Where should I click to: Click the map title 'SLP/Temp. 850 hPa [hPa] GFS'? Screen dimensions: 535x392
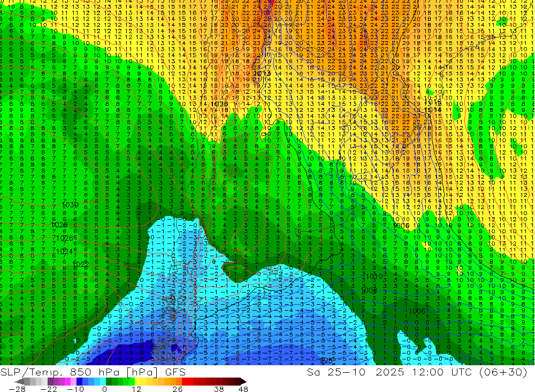click(93, 372)
